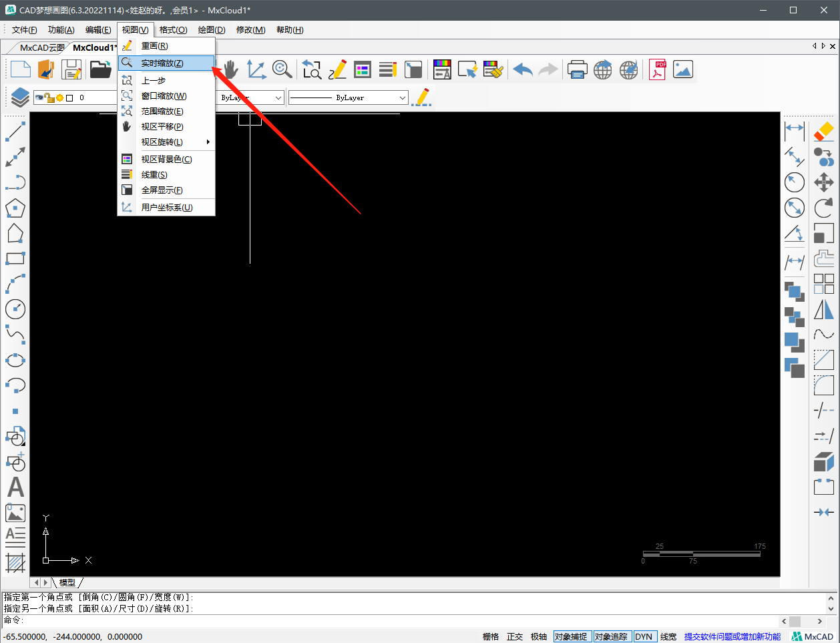Select the Polygon draw tool

click(15, 208)
